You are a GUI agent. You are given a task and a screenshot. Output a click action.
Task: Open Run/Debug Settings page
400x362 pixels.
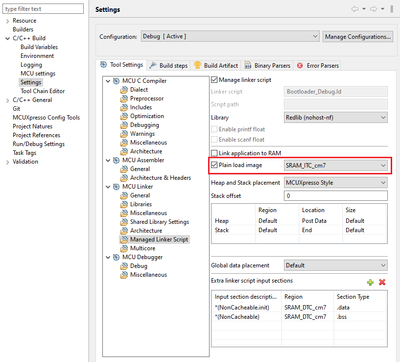[x=38, y=144]
